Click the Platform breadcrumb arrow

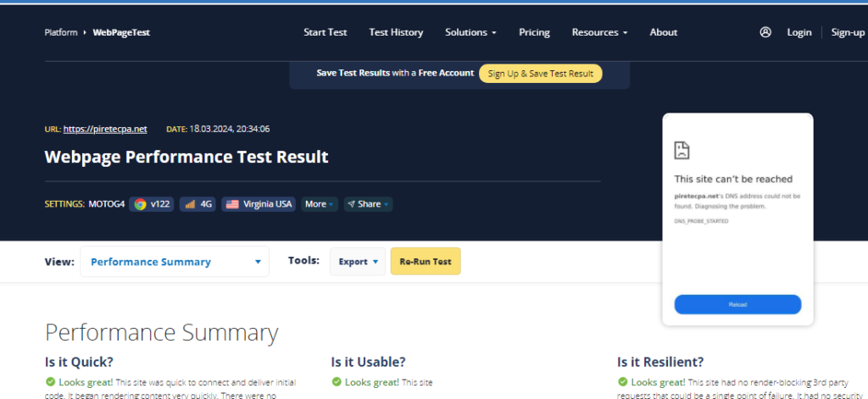tap(85, 33)
